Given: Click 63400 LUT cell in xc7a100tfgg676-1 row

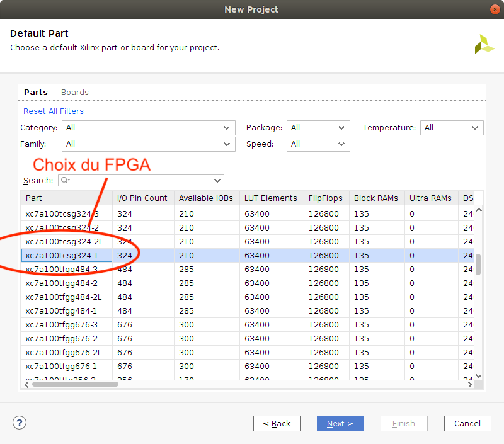Looking at the screenshot, I should tap(272, 367).
